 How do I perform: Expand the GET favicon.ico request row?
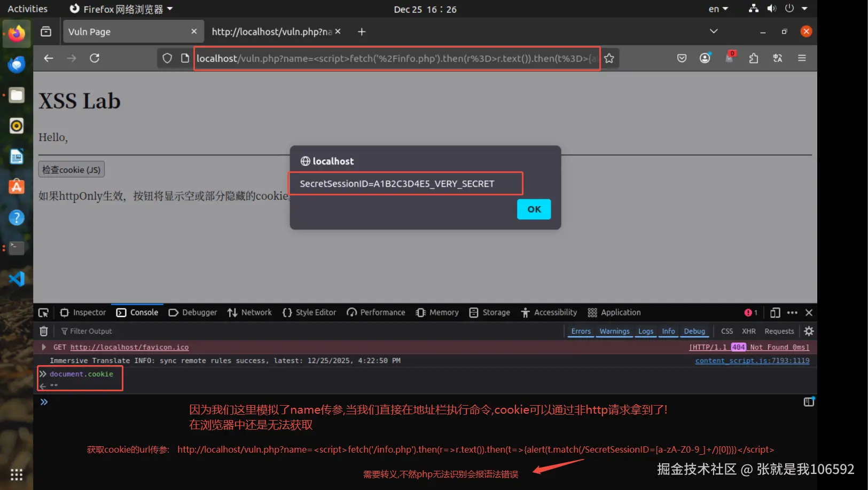[x=44, y=347]
